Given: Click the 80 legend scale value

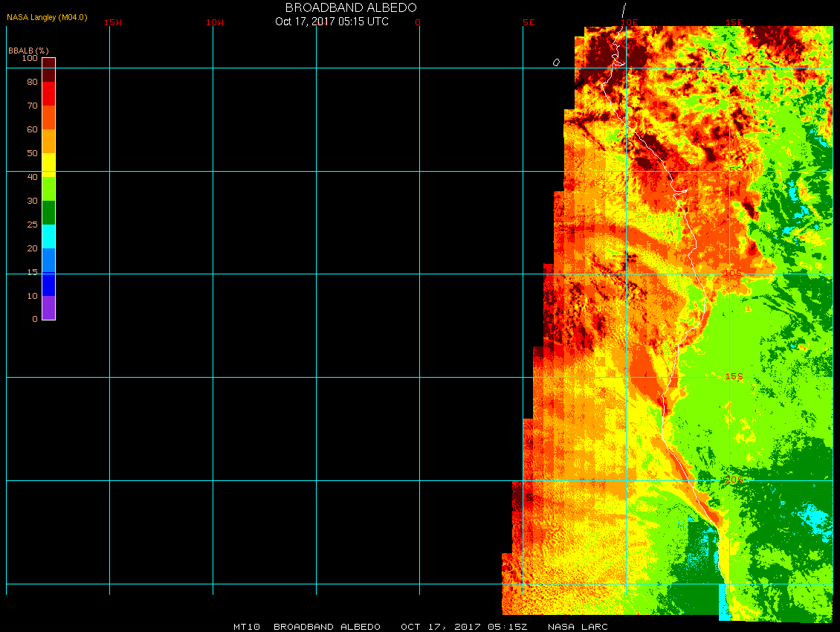Looking at the screenshot, I should (x=33, y=82).
